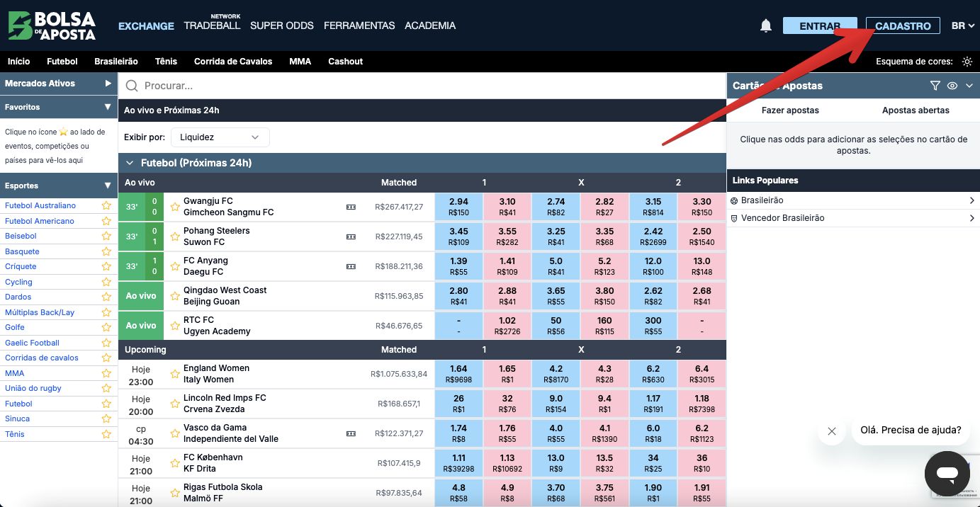Collapse Futebol (Próximas 24h) section
This screenshot has width=980, height=507.
130,163
